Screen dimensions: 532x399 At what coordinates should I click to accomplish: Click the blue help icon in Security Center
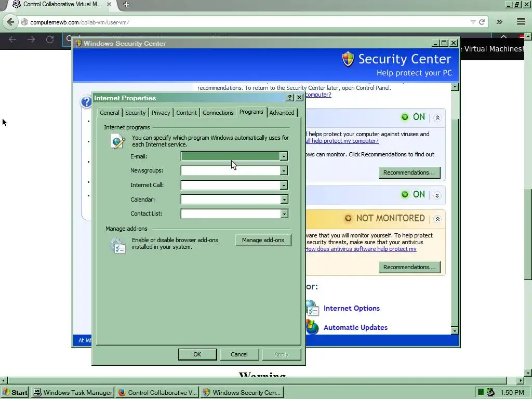(87, 101)
